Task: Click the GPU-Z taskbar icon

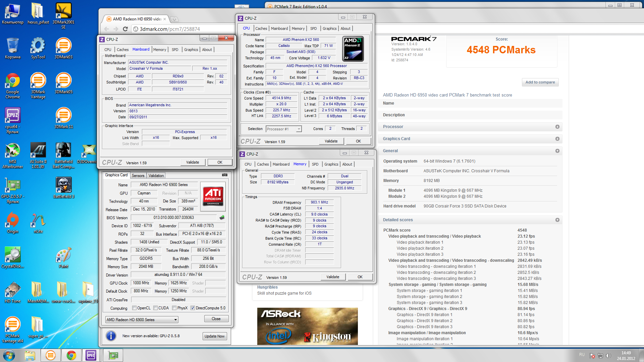Action: click(x=113, y=355)
